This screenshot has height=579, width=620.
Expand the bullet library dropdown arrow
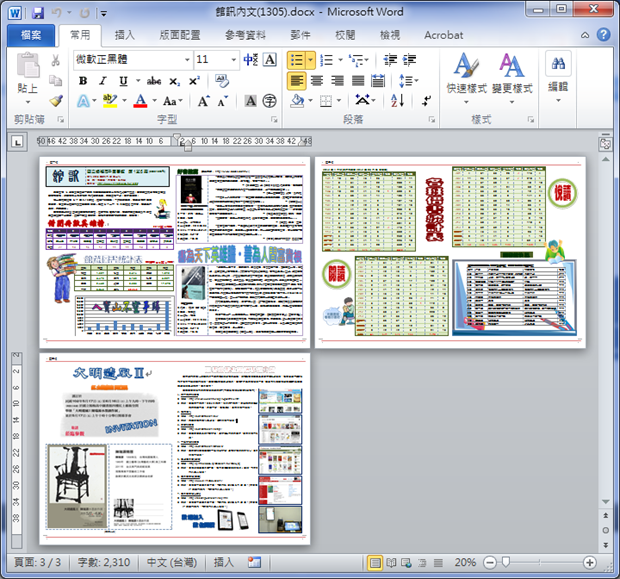(x=310, y=60)
